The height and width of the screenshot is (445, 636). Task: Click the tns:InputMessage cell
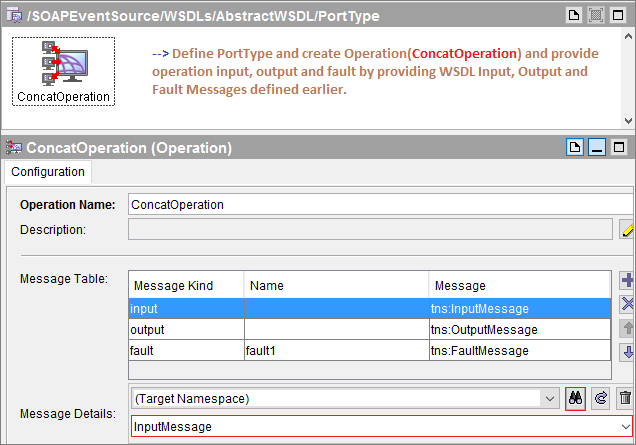(520, 309)
